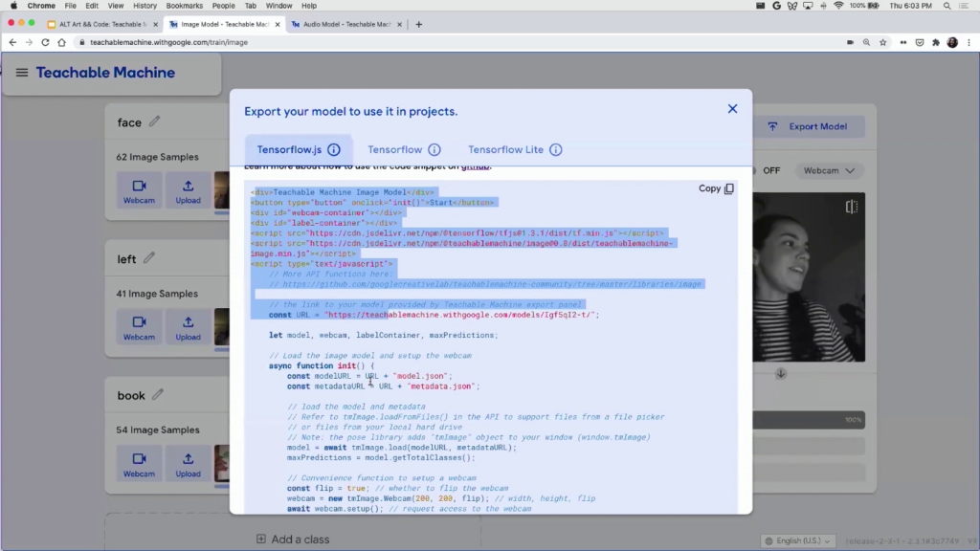This screenshot has width=980, height=551.
Task: Close the export model dialog
Action: click(732, 109)
